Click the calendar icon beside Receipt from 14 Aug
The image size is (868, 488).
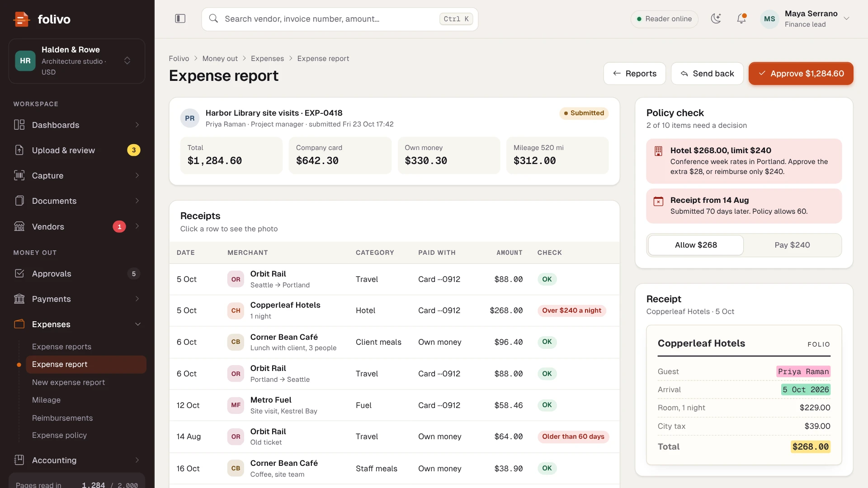click(658, 201)
